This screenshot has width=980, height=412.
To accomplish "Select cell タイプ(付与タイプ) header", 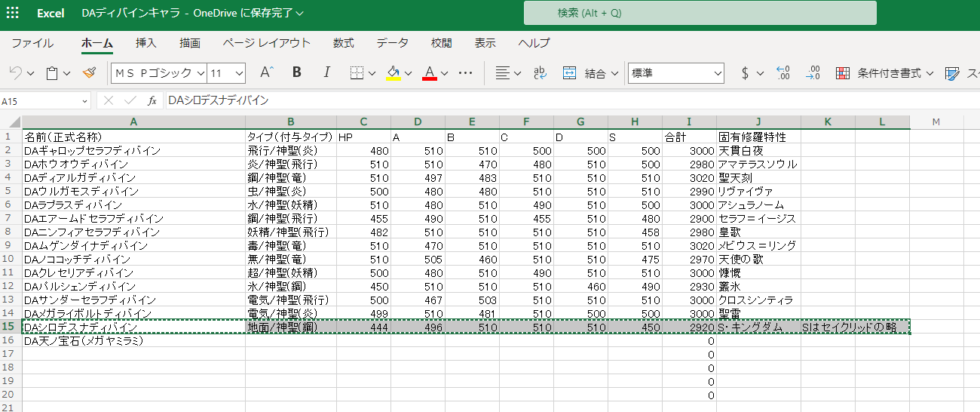I will [291, 137].
